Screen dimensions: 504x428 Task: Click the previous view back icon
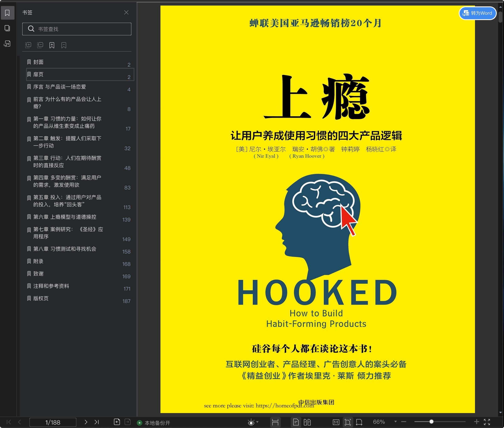117,422
